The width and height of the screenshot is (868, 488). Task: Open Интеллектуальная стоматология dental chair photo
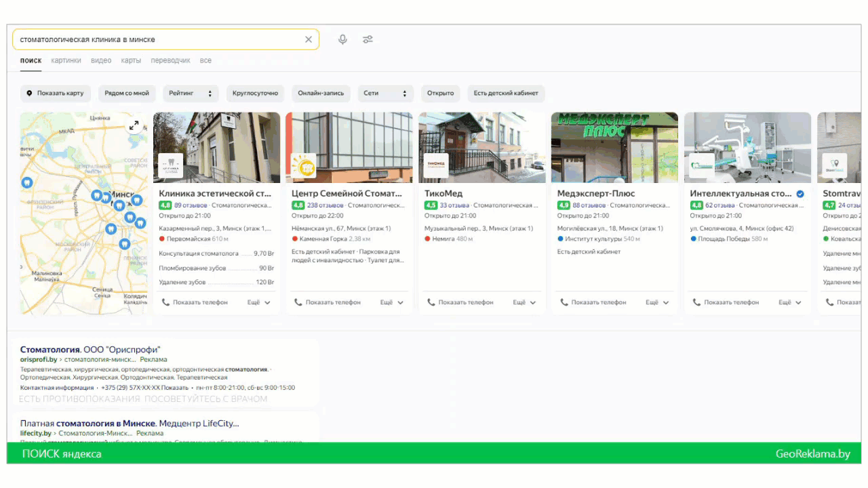click(747, 148)
